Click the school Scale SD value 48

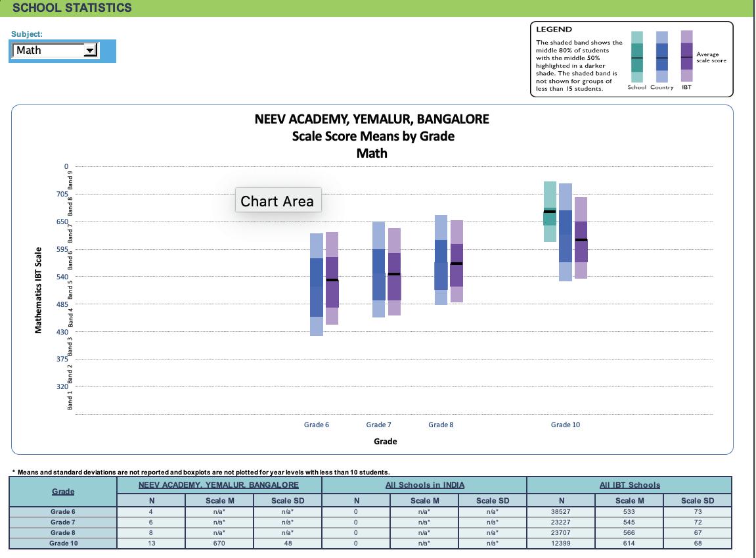pos(288,544)
